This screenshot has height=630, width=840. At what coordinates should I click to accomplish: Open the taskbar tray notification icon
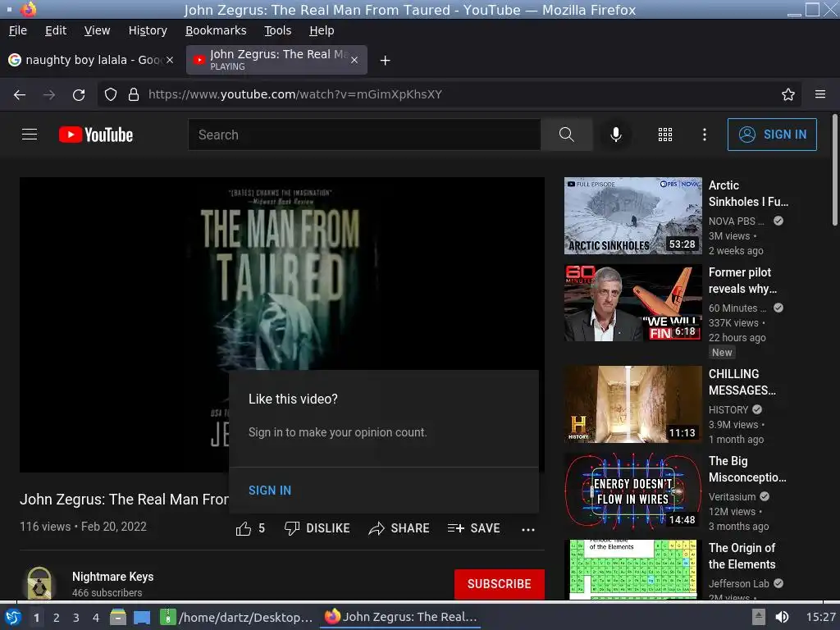click(x=758, y=617)
